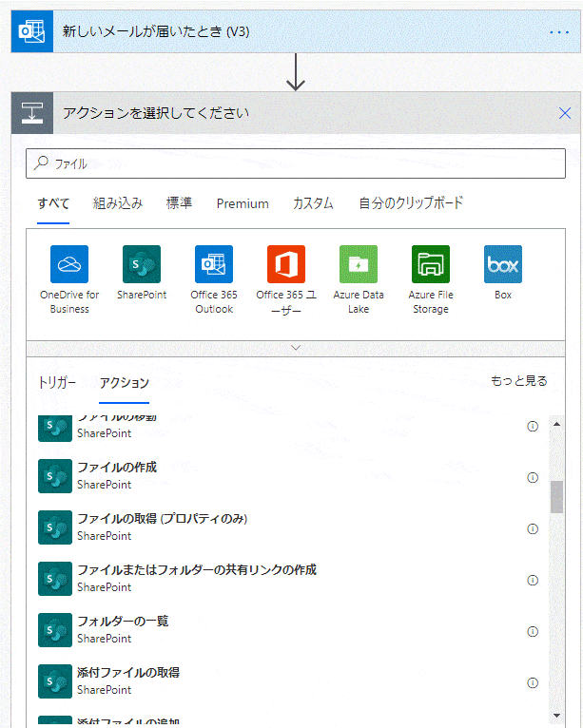
Task: Select the OneDrive for Business connector icon
Action: [x=69, y=264]
